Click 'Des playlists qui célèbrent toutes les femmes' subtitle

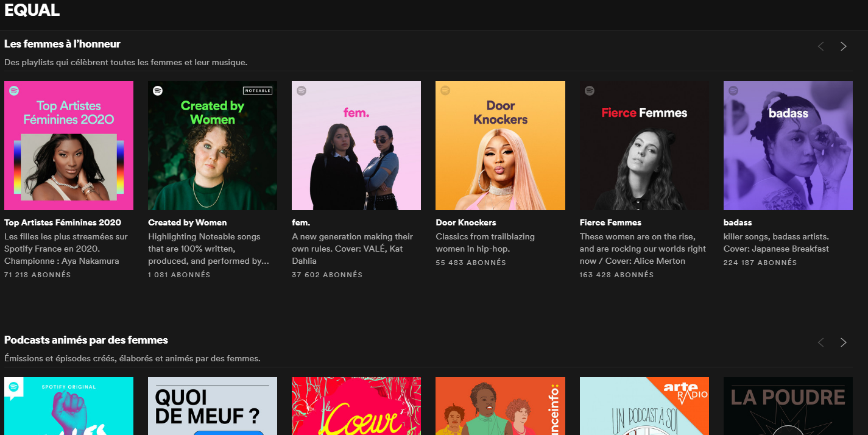(125, 62)
